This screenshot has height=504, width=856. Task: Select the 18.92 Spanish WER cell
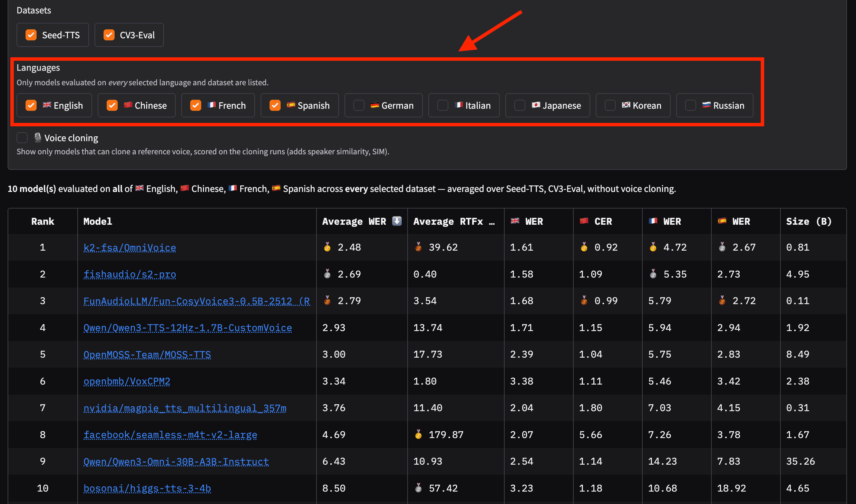[746, 488]
